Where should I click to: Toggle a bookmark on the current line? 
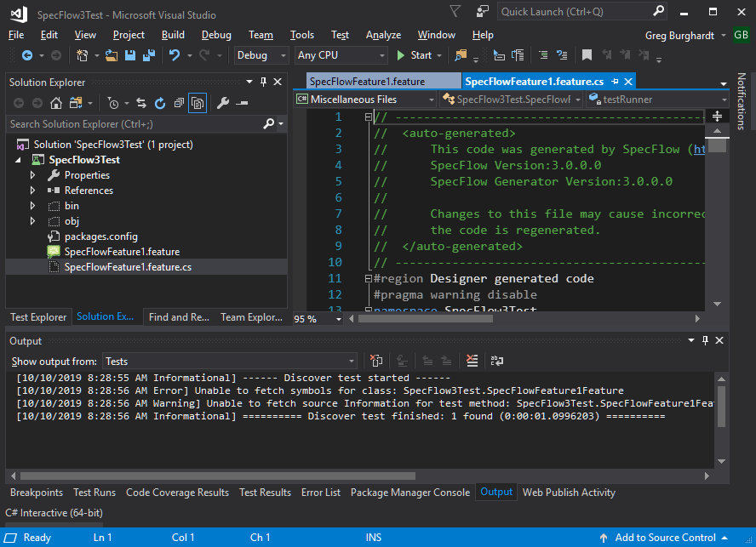[587, 55]
